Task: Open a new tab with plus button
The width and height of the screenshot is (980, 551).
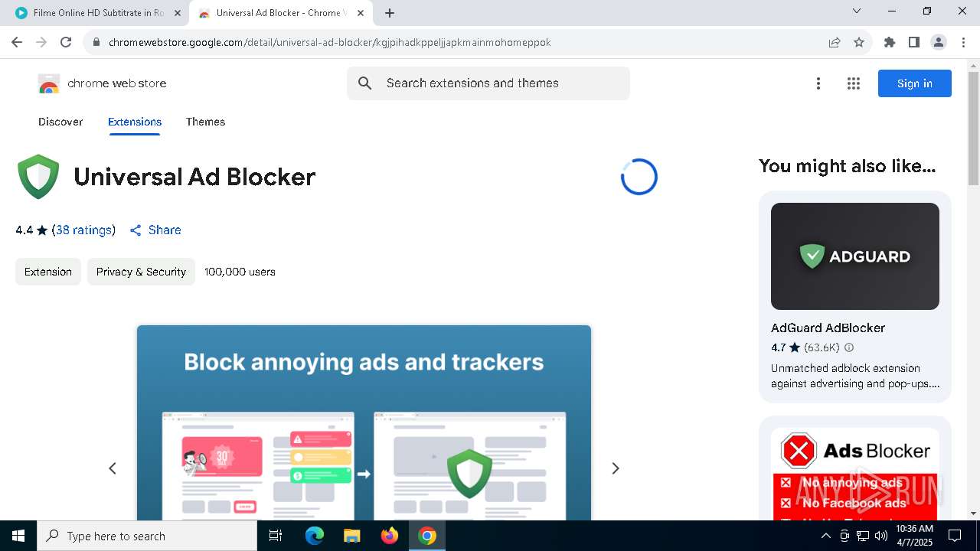Action: click(390, 13)
